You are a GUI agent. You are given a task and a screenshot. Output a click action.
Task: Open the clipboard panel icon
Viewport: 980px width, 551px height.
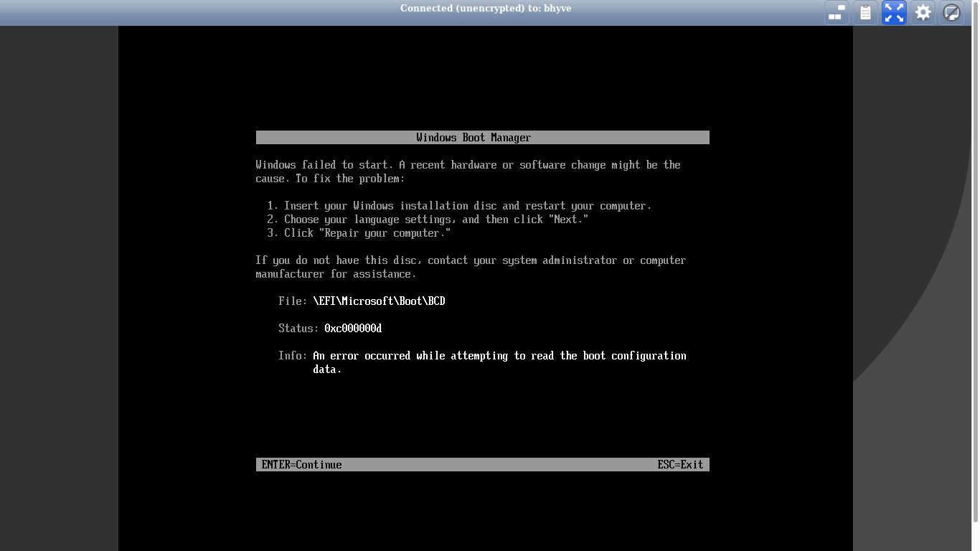coord(865,12)
